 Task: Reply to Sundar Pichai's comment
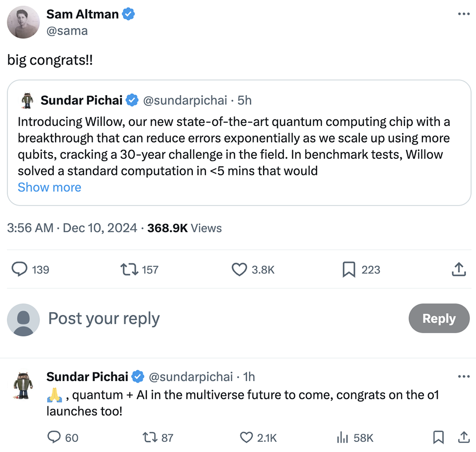[x=55, y=437]
